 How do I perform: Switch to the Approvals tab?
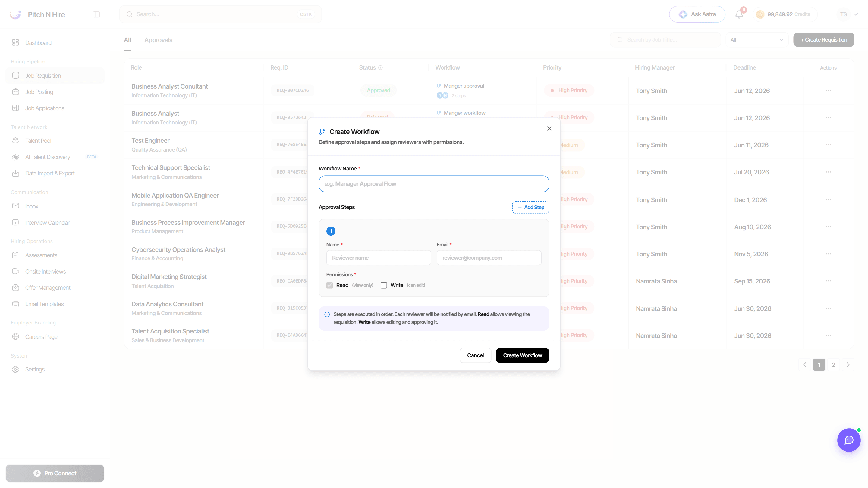coord(158,40)
